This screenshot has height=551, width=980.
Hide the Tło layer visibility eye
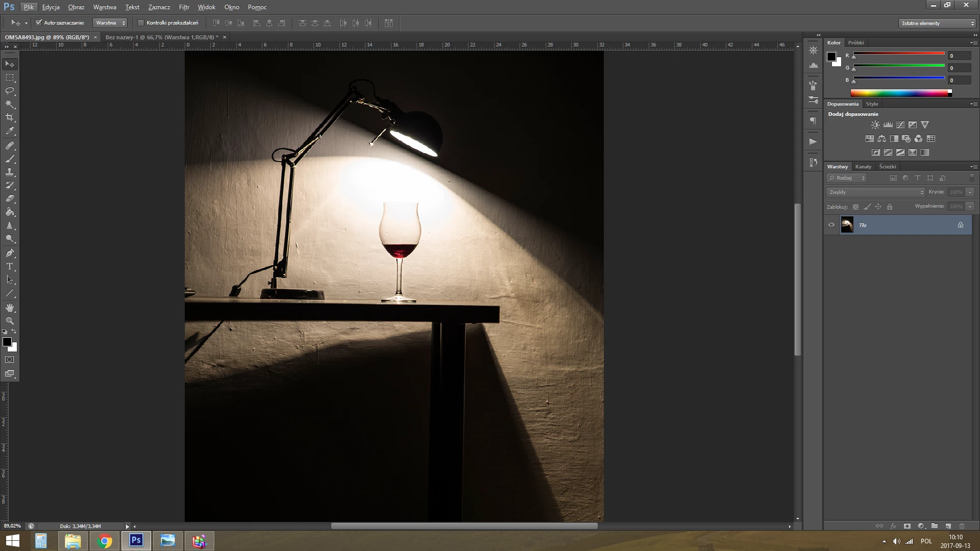(831, 225)
